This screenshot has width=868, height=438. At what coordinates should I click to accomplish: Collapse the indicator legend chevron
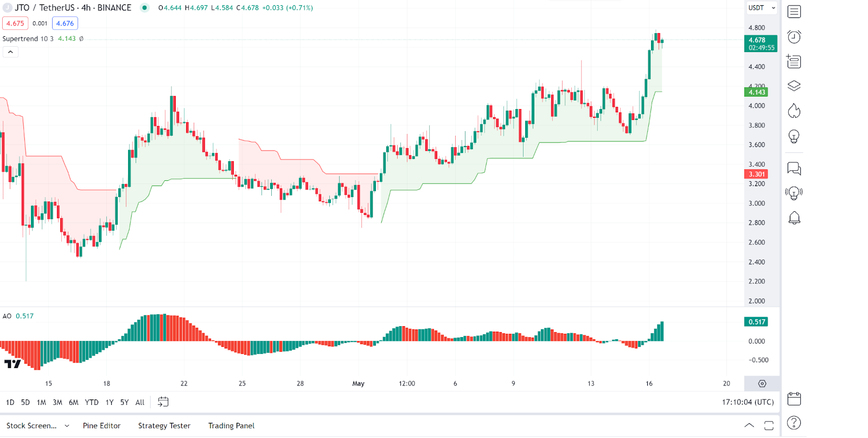[10, 52]
